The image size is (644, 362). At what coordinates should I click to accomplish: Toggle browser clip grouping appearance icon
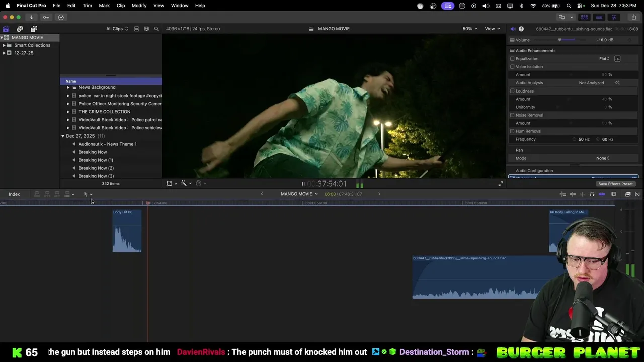[x=136, y=29]
